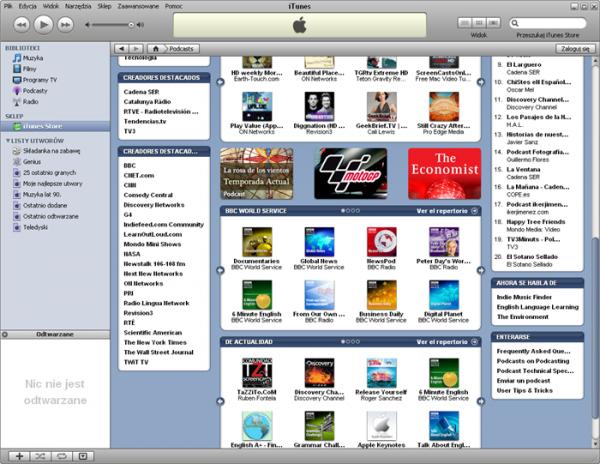Go to store home icon
The height and width of the screenshot is (464, 600).
pos(156,49)
